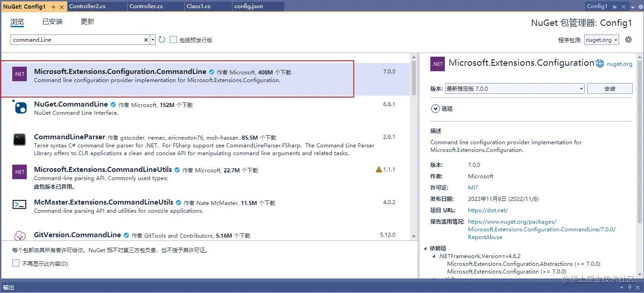Viewport: 644px width, 293px height.
Task: Click the 安装 install button
Action: (610, 88)
